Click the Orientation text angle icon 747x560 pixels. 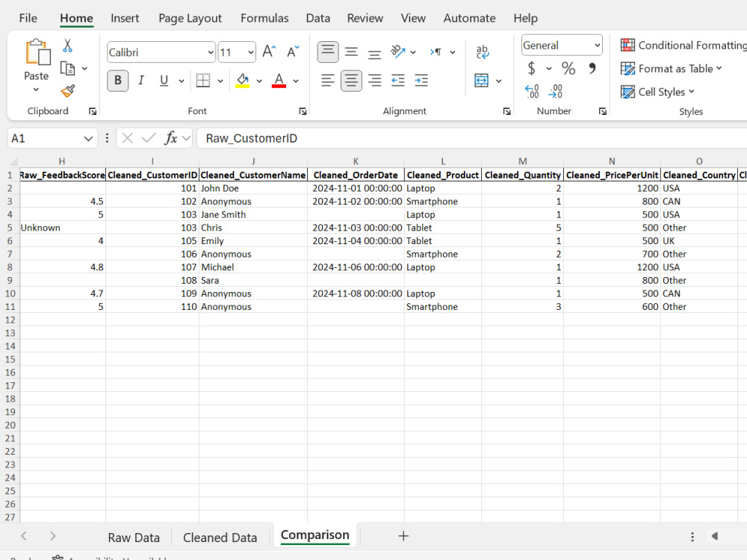coord(398,52)
